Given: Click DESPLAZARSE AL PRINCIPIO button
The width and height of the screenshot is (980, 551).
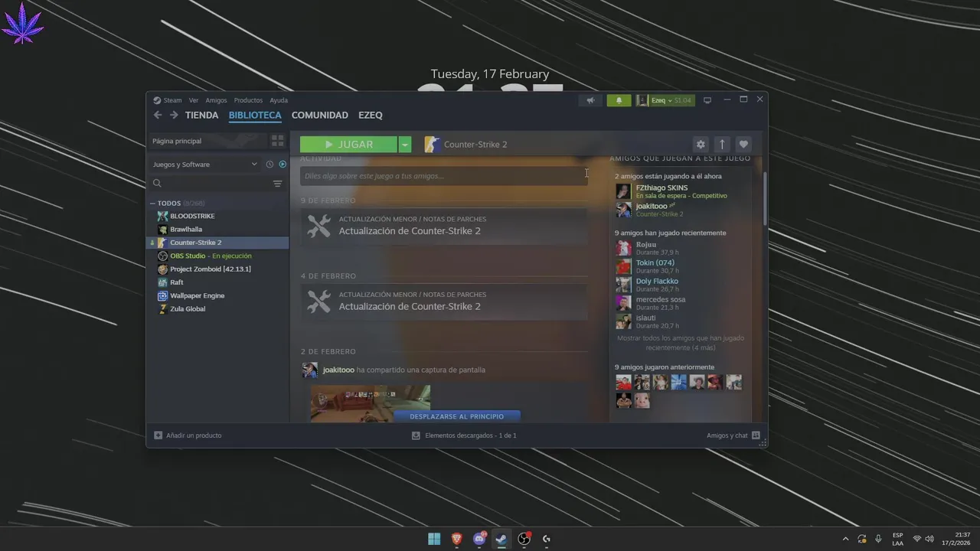Looking at the screenshot, I should [x=457, y=416].
